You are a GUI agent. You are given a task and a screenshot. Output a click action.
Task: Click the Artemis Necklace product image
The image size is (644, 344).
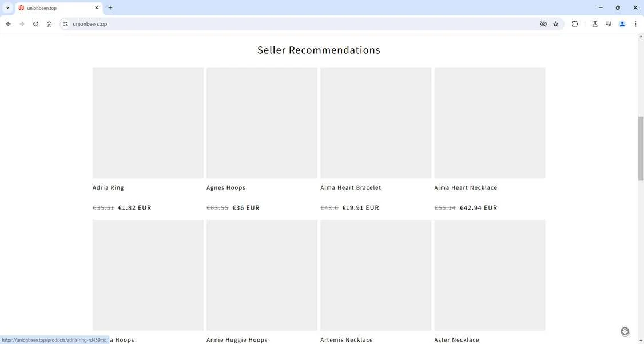376,275
